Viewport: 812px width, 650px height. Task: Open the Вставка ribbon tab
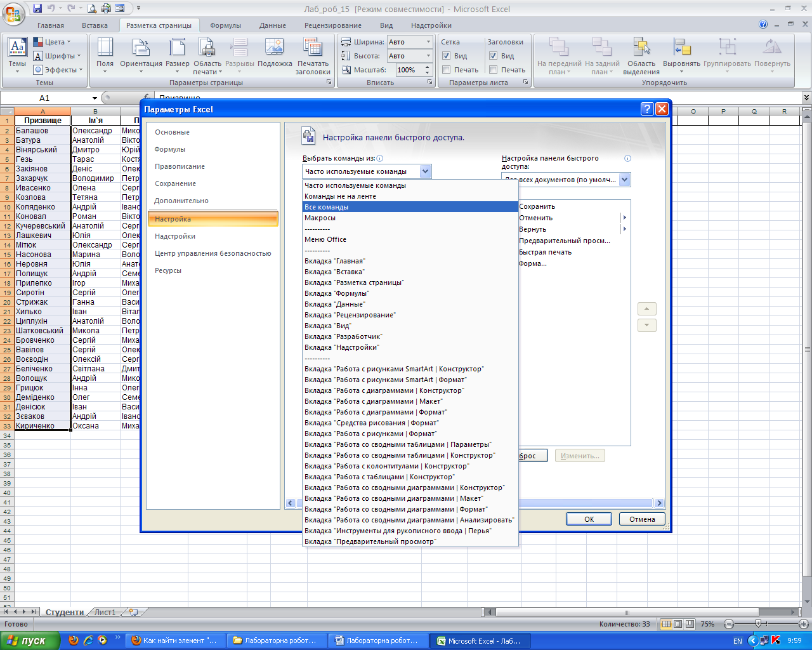tap(95, 25)
